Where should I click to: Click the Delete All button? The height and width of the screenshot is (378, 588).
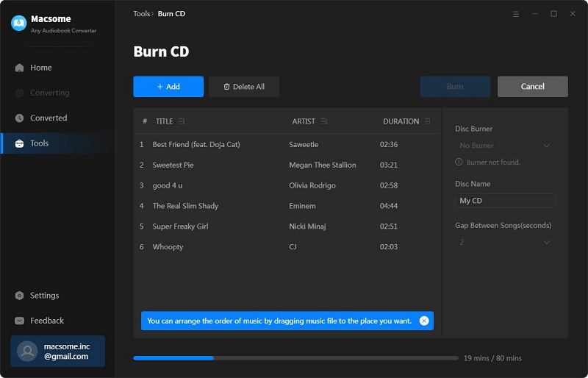[244, 87]
